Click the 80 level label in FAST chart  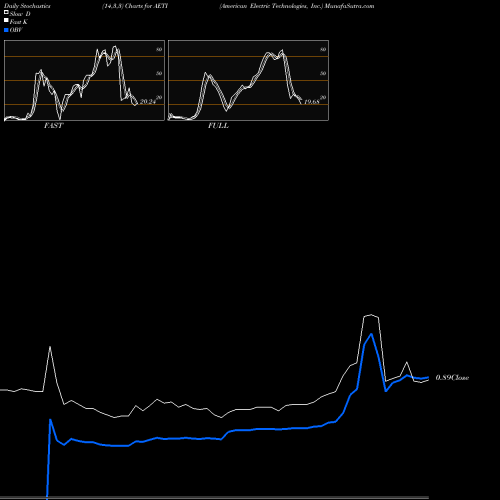point(159,49)
